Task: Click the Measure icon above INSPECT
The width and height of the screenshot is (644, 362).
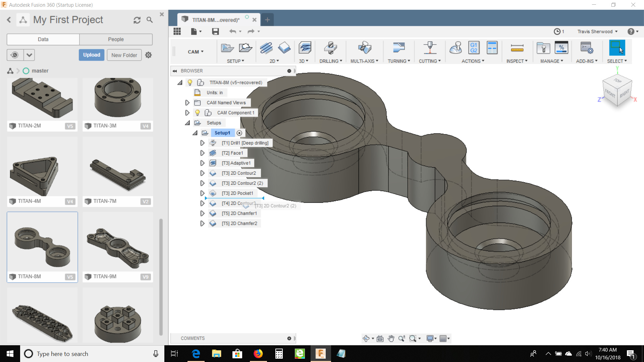Action: (517, 48)
